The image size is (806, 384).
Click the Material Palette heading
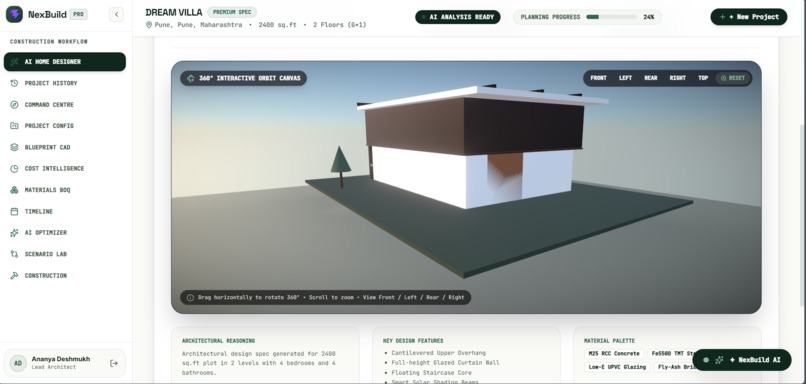610,341
